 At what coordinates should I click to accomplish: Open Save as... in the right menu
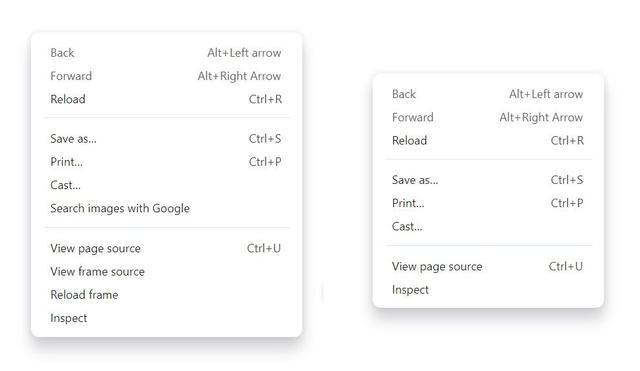pyautogui.click(x=488, y=180)
